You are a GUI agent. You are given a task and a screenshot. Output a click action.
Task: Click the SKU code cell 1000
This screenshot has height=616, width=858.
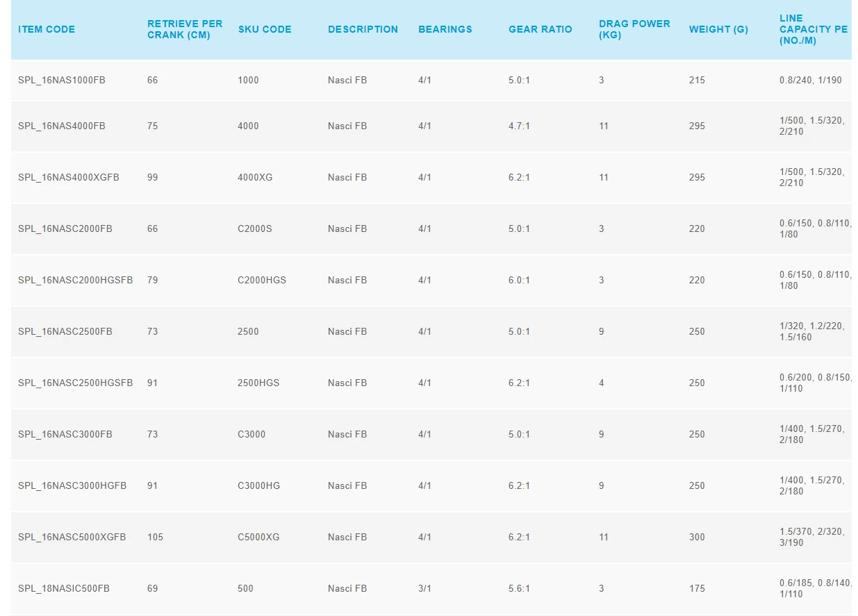pos(248,80)
